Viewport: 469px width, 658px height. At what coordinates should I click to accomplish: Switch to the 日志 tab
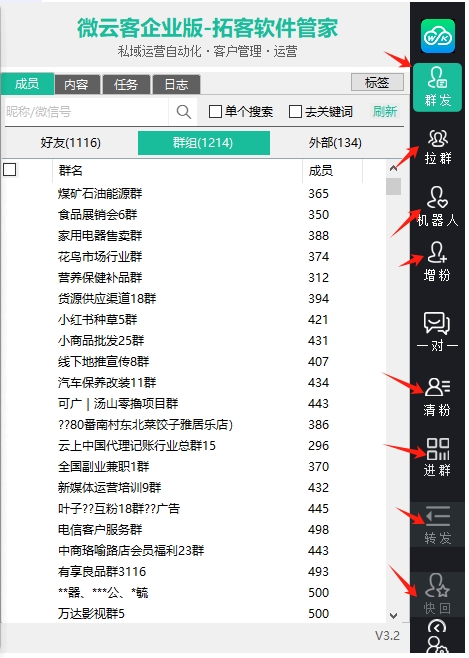(x=176, y=84)
